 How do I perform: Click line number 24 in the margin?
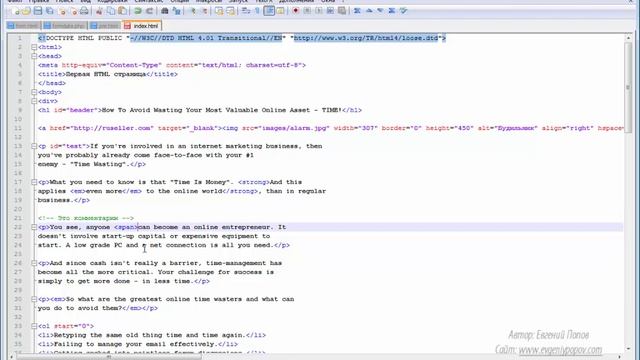click(x=18, y=245)
